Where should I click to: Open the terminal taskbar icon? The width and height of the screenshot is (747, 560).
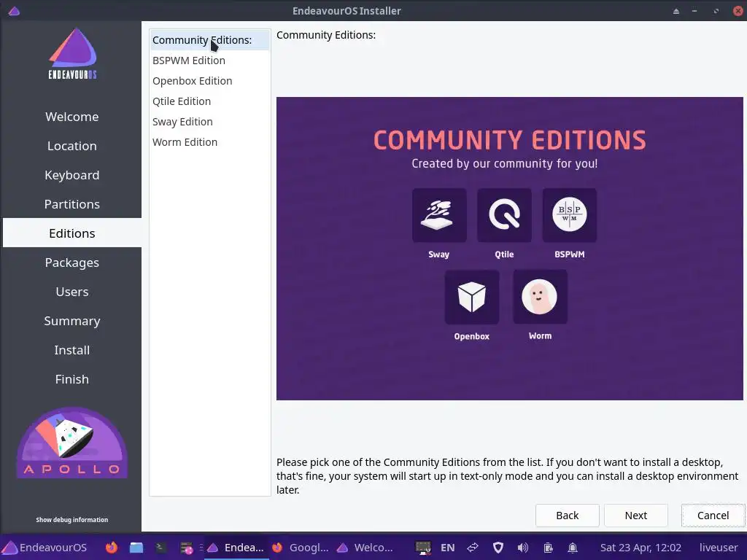pyautogui.click(x=160, y=548)
